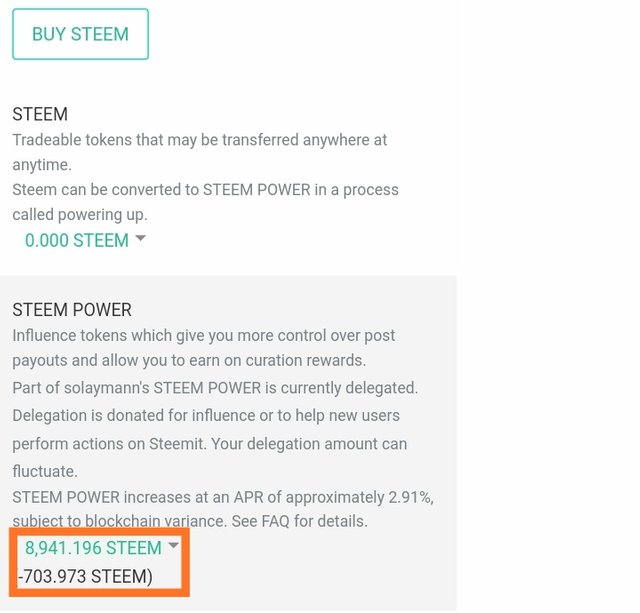The height and width of the screenshot is (613, 640).
Task: Click the arrow beside 0.000 STEEM
Action: pos(140,239)
